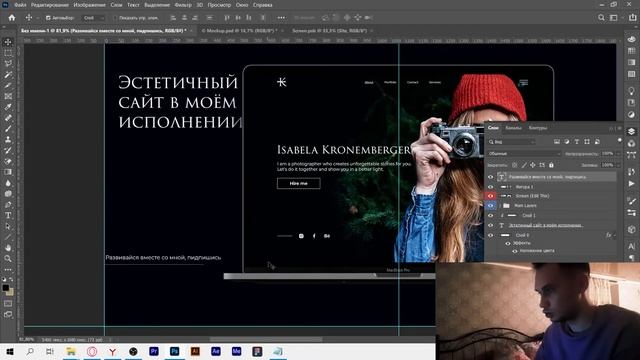
Task: Open the Непрозрачность value dropdown arrow
Action: coord(618,153)
